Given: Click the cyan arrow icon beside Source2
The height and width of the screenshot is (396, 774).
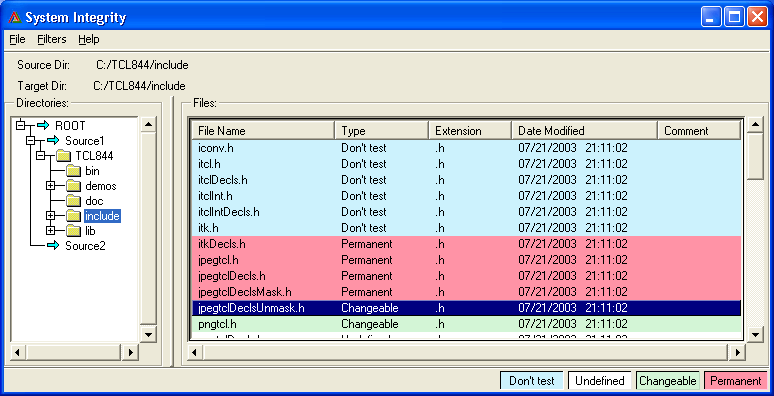Looking at the screenshot, I should pyautogui.click(x=53, y=245).
